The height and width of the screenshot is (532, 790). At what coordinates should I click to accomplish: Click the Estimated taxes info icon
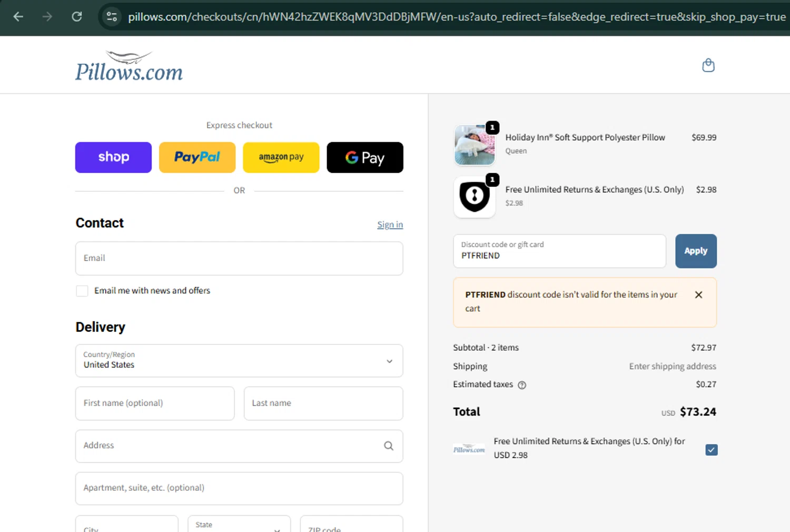coord(522,385)
